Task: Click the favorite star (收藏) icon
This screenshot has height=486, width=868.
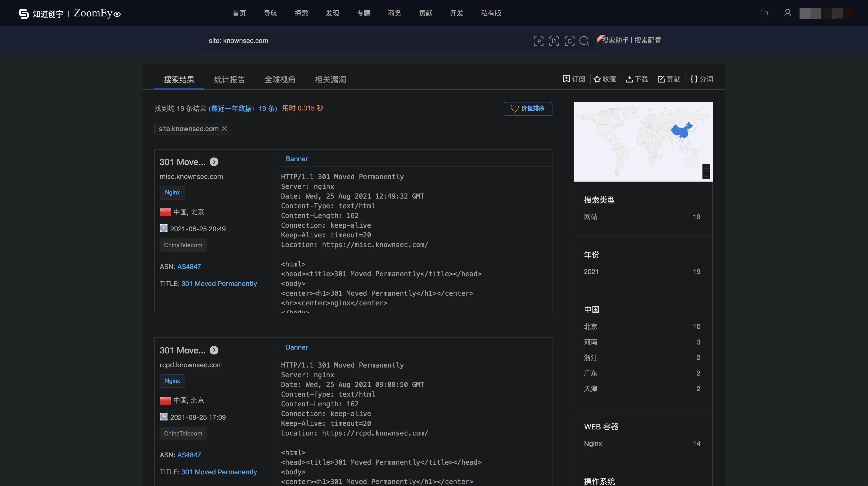Action: pos(597,79)
